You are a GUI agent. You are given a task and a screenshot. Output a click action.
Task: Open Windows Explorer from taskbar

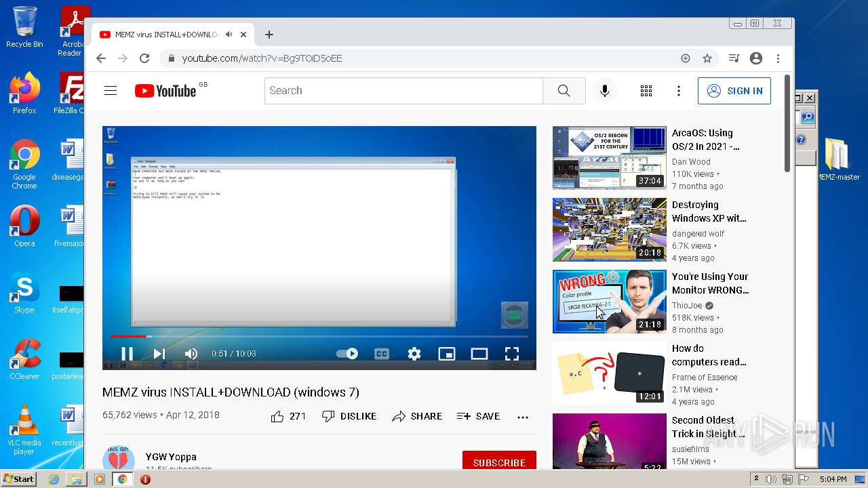(77, 479)
